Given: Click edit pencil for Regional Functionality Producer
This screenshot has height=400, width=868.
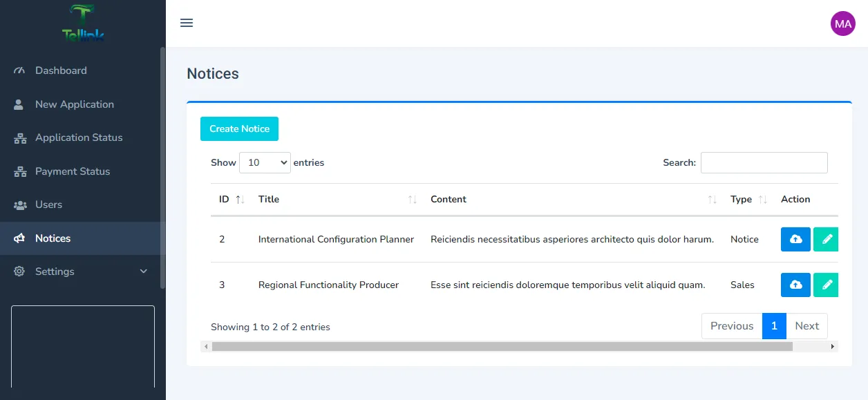Looking at the screenshot, I should [x=826, y=285].
